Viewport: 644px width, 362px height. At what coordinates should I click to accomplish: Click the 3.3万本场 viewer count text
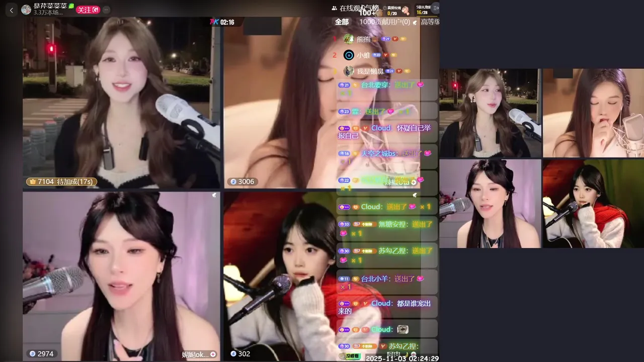pyautogui.click(x=48, y=13)
